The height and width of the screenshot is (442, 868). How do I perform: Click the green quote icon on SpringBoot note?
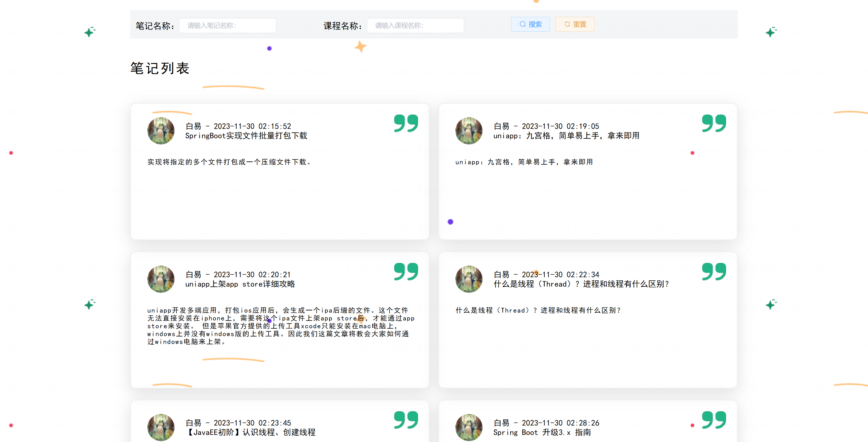(406, 123)
